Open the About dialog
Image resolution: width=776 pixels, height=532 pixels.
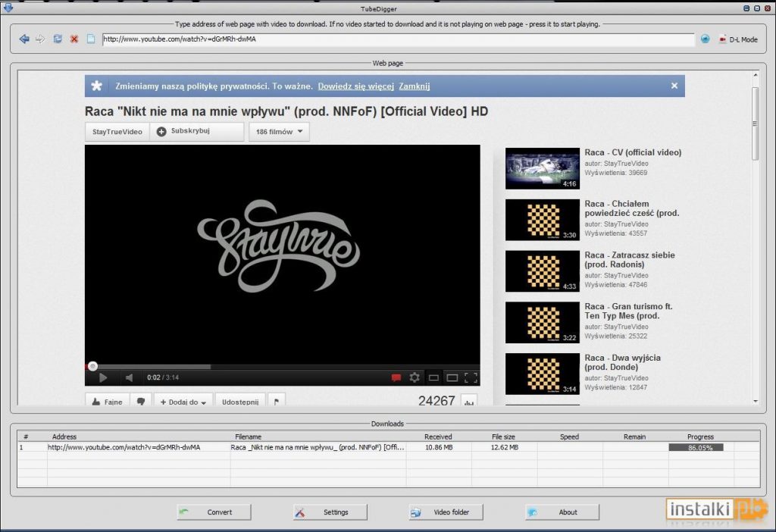[x=562, y=512]
